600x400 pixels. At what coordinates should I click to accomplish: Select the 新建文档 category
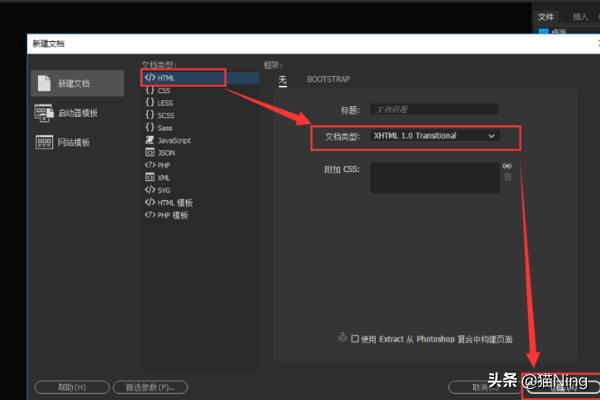[x=77, y=83]
